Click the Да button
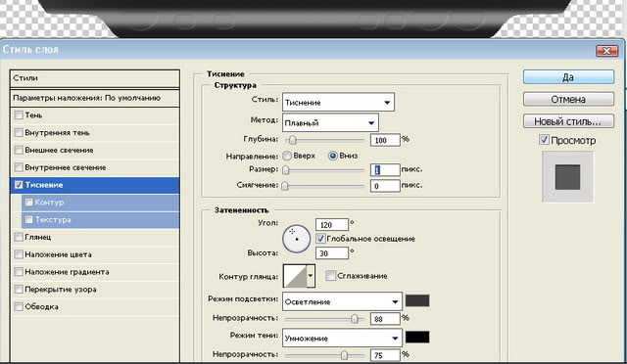627x364 pixels. tap(568, 77)
